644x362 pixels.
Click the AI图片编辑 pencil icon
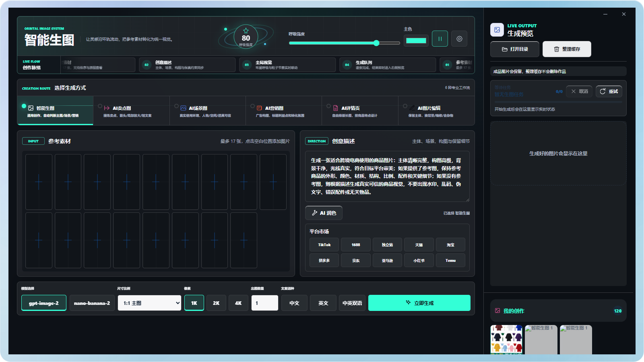412,108
